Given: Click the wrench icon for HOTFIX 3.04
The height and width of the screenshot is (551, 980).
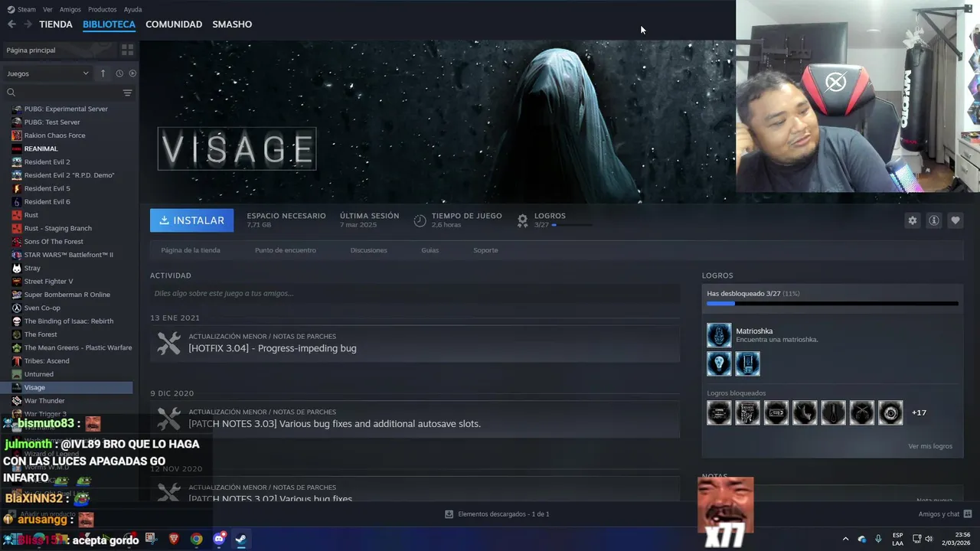Looking at the screenshot, I should (168, 343).
